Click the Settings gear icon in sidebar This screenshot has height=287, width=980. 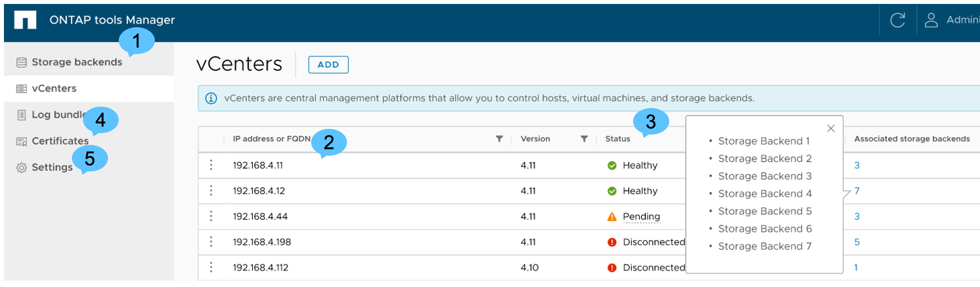[22, 167]
